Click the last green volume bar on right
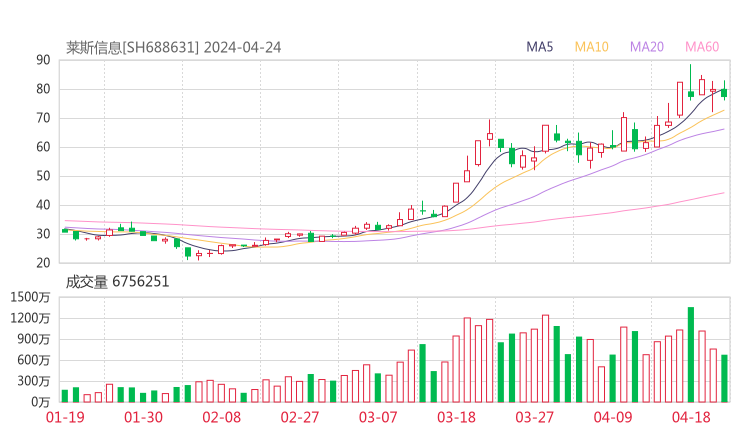The height and width of the screenshot is (440, 740). pos(724,379)
